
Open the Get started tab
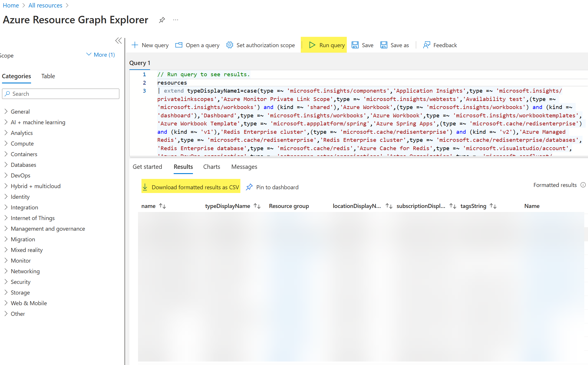[x=147, y=167]
